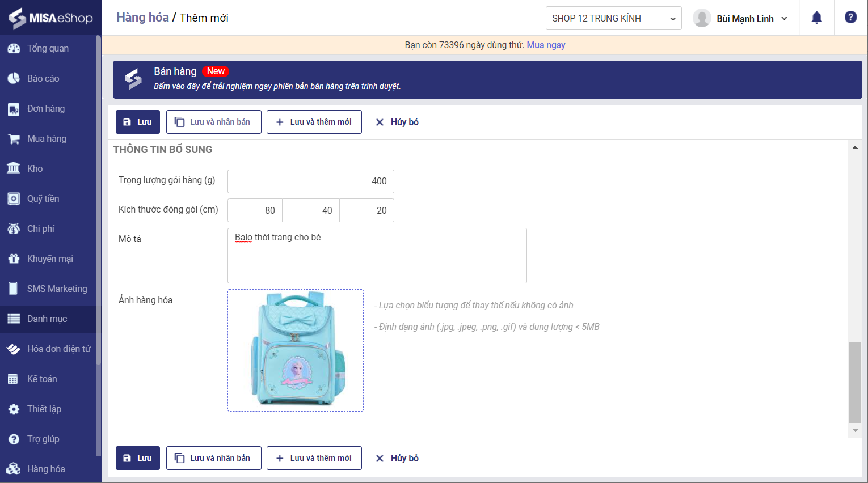The image size is (868, 483).
Task: Open Đơn hàng menu label
Action: [x=46, y=109]
